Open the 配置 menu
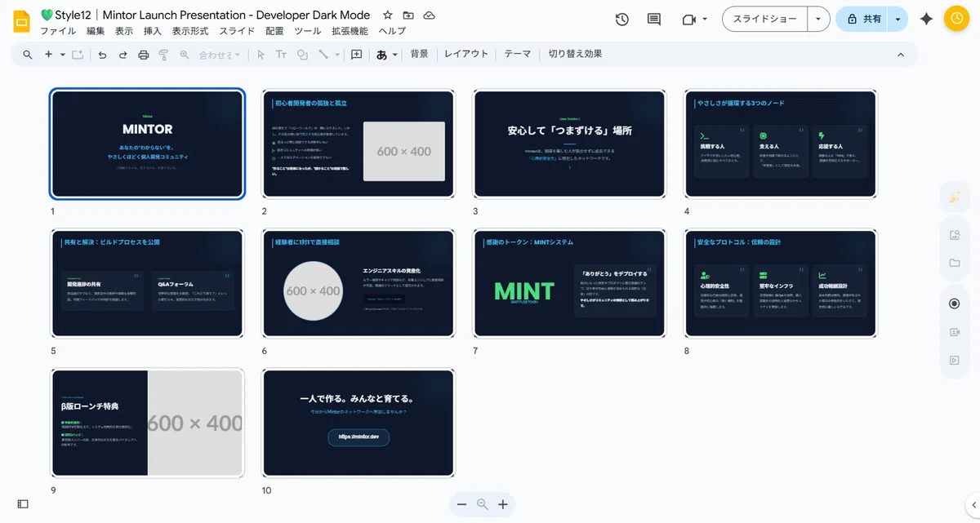Viewport: 980px width, 523px height. pyautogui.click(x=275, y=31)
